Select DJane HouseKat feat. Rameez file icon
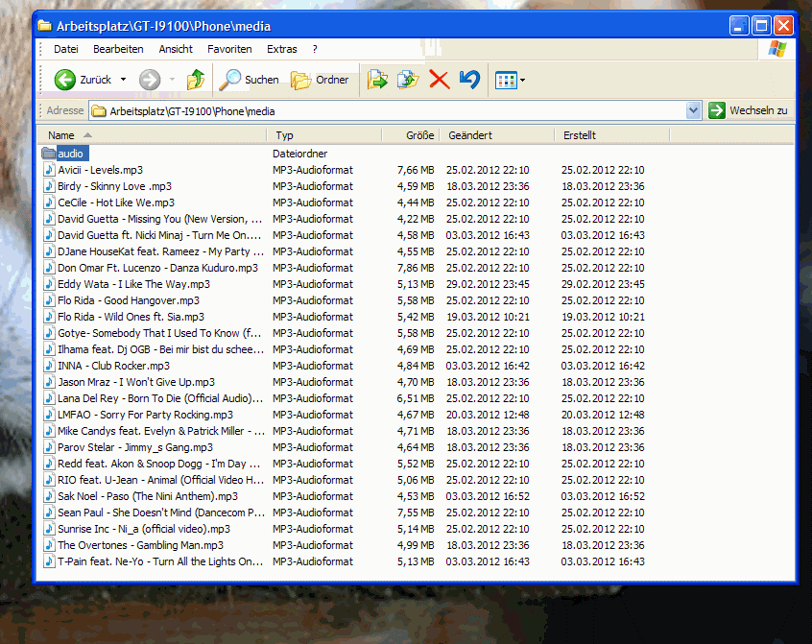812x644 pixels. click(x=49, y=251)
